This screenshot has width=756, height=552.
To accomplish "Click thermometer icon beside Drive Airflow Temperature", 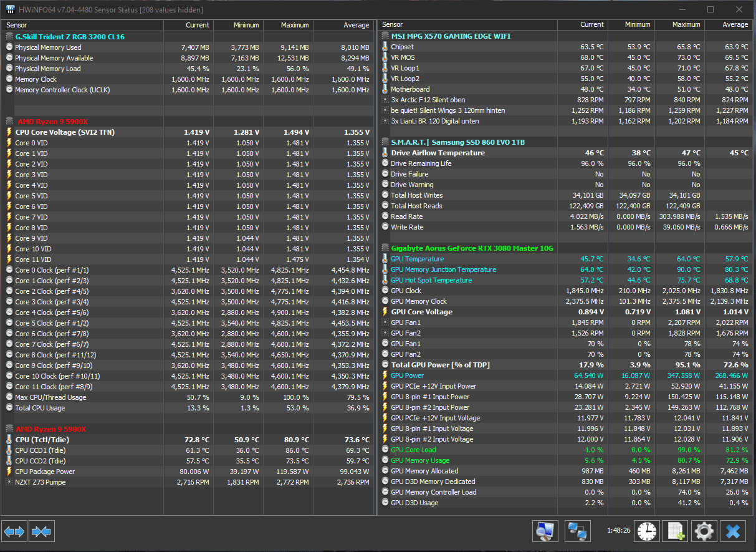I will pyautogui.click(x=385, y=153).
